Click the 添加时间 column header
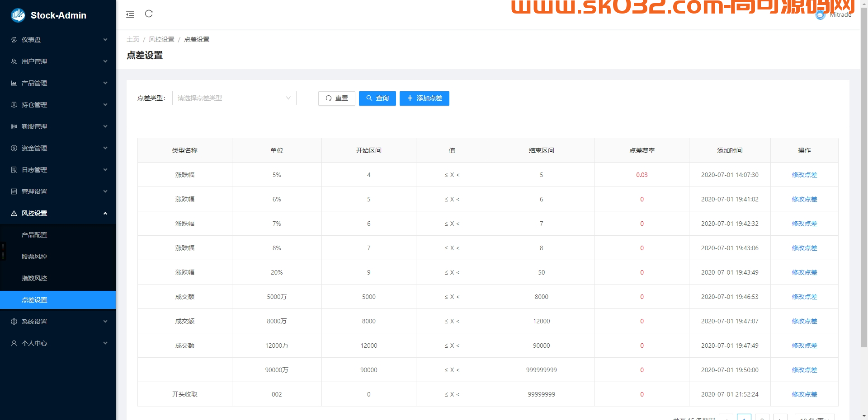The width and height of the screenshot is (868, 420). [730, 150]
